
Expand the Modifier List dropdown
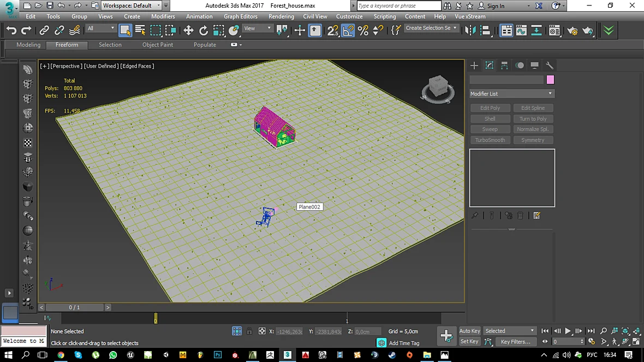click(512, 94)
